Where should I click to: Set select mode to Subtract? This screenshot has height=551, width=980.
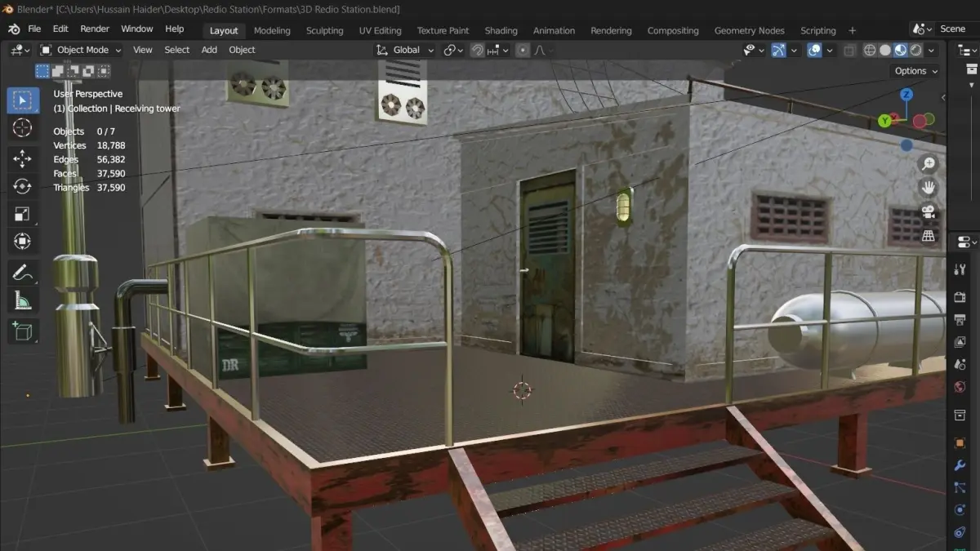click(72, 71)
